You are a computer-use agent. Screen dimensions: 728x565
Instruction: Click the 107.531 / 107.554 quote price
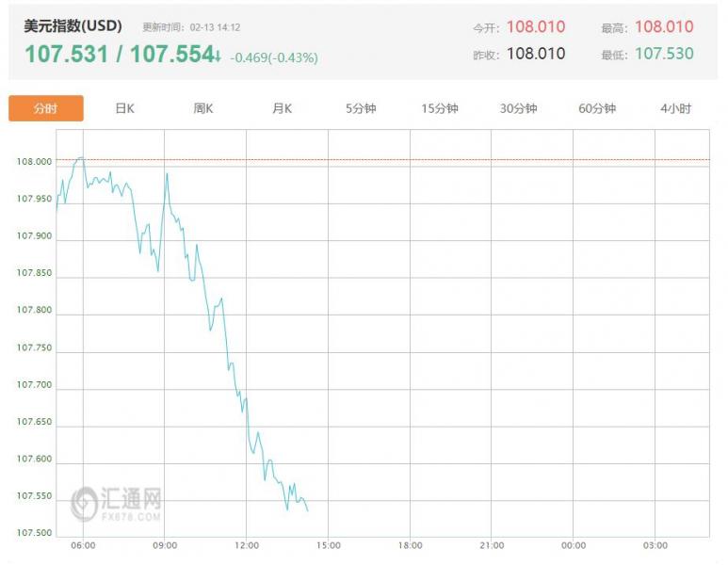point(119,55)
